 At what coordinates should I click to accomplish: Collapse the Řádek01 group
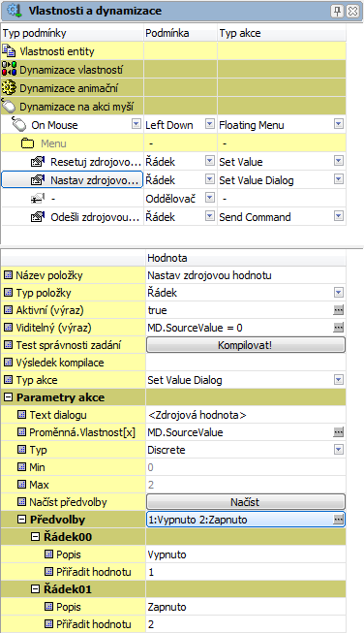tap(36, 589)
